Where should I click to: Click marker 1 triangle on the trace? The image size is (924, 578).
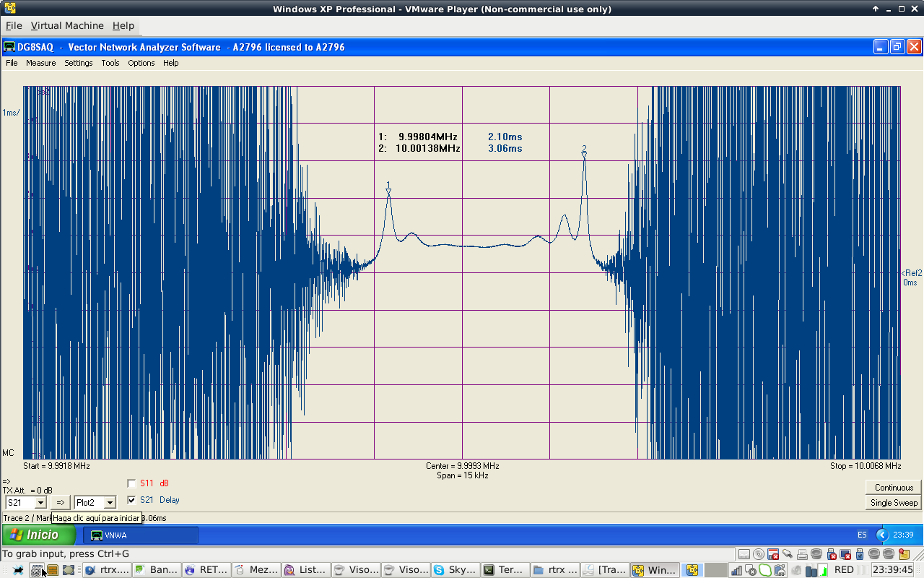[388, 191]
